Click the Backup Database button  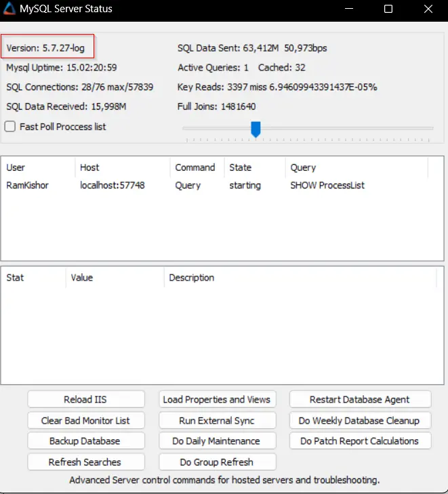pyautogui.click(x=85, y=441)
